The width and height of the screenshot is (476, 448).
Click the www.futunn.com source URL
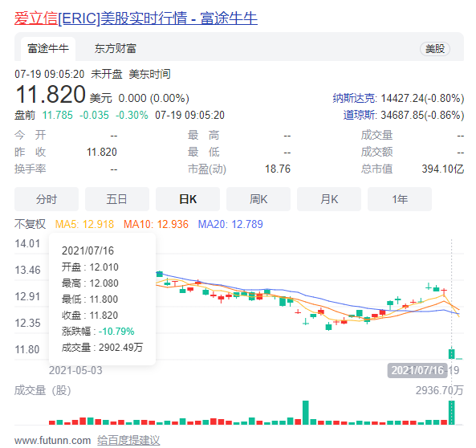click(x=52, y=440)
